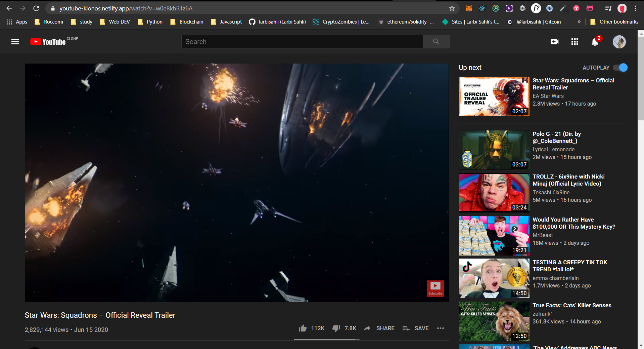
Task: Open the ethereum/solidity bookmark
Action: pyautogui.click(x=406, y=22)
